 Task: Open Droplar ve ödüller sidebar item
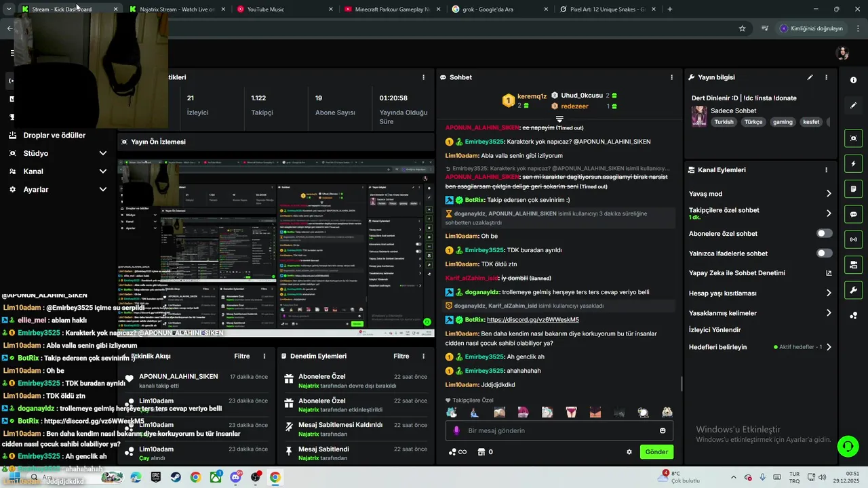coord(54,136)
